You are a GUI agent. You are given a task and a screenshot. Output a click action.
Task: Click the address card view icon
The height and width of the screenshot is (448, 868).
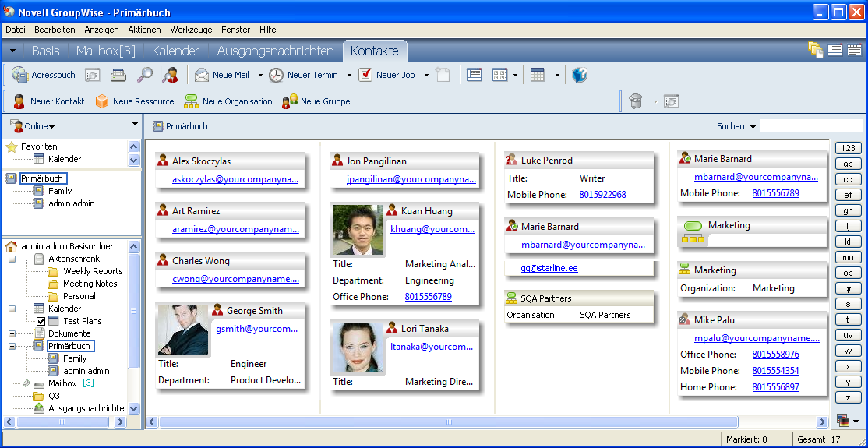(x=474, y=75)
